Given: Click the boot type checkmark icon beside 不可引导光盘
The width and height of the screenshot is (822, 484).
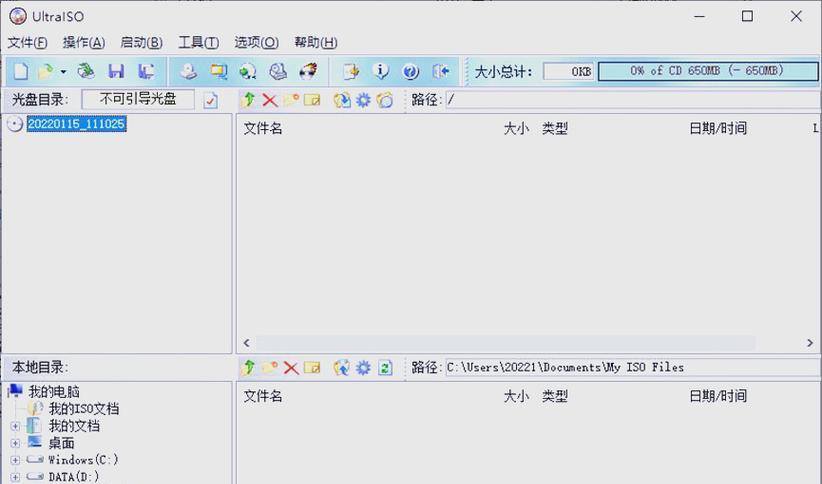Looking at the screenshot, I should tap(210, 100).
